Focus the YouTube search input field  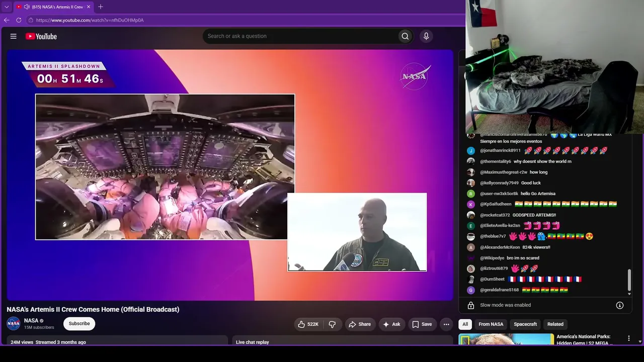301,36
